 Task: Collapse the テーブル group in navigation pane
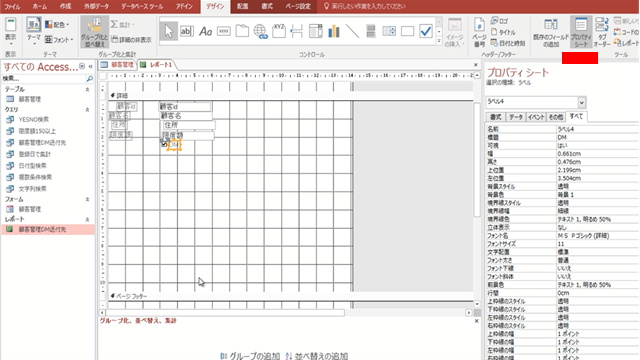click(87, 89)
